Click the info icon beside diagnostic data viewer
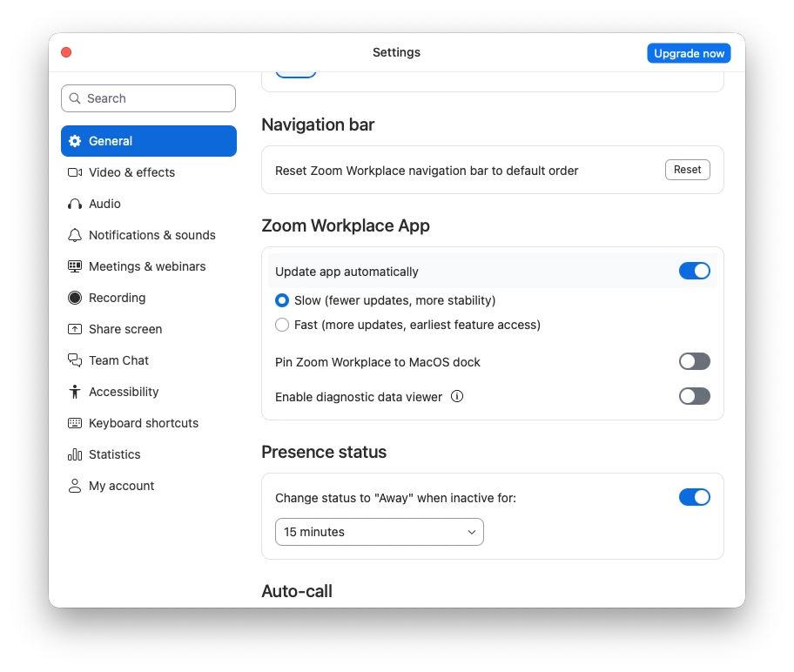Viewport: 794px width, 672px height. click(457, 397)
